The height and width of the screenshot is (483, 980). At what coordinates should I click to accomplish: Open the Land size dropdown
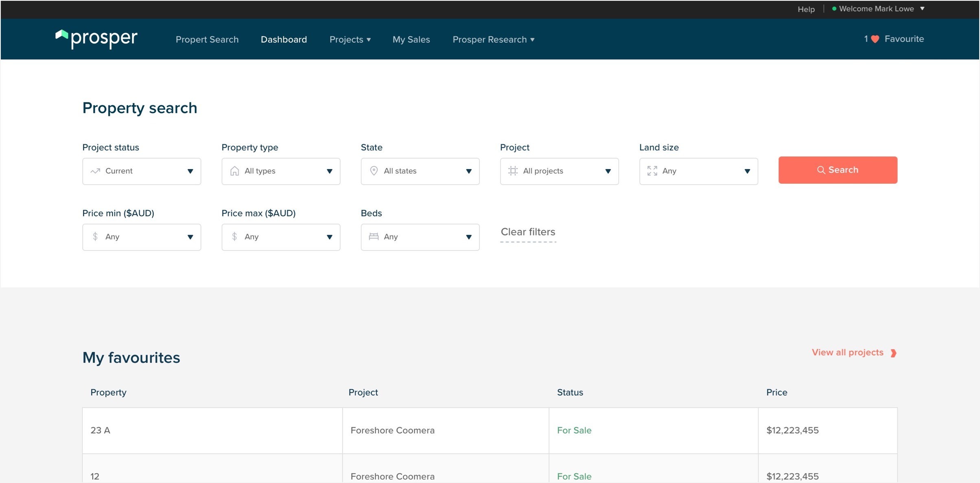tap(698, 171)
